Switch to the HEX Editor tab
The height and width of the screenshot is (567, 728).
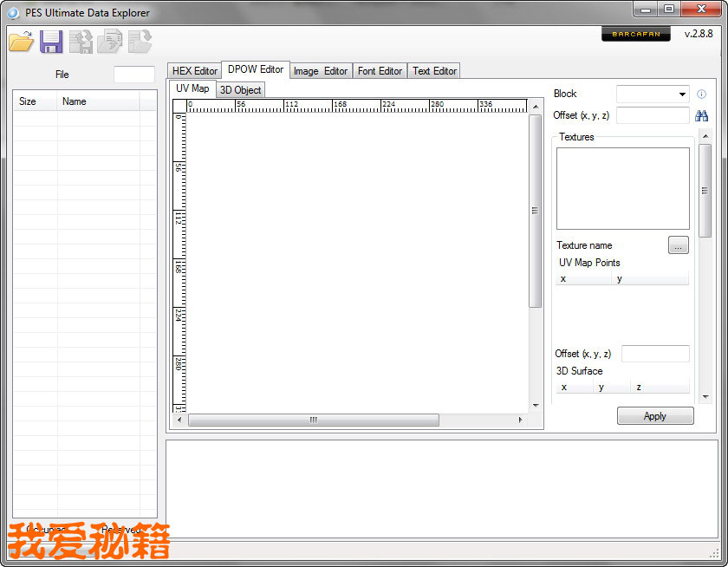pos(195,71)
